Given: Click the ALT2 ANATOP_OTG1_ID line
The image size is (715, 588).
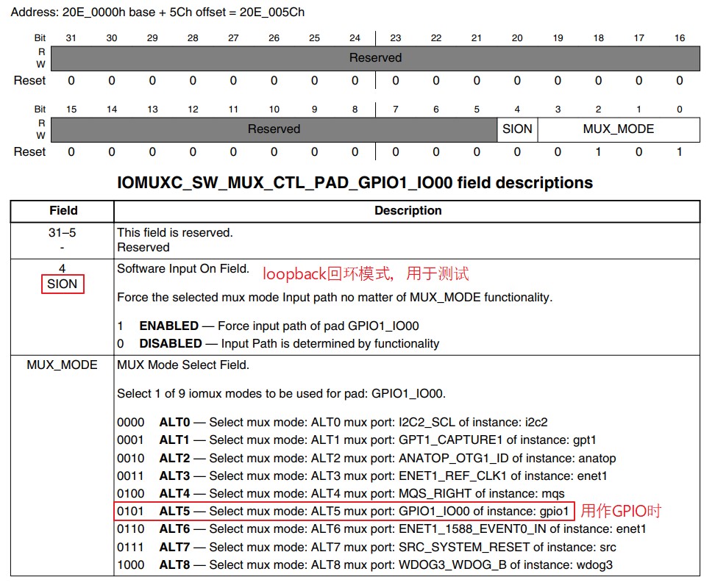Looking at the screenshot, I should pos(366,458).
